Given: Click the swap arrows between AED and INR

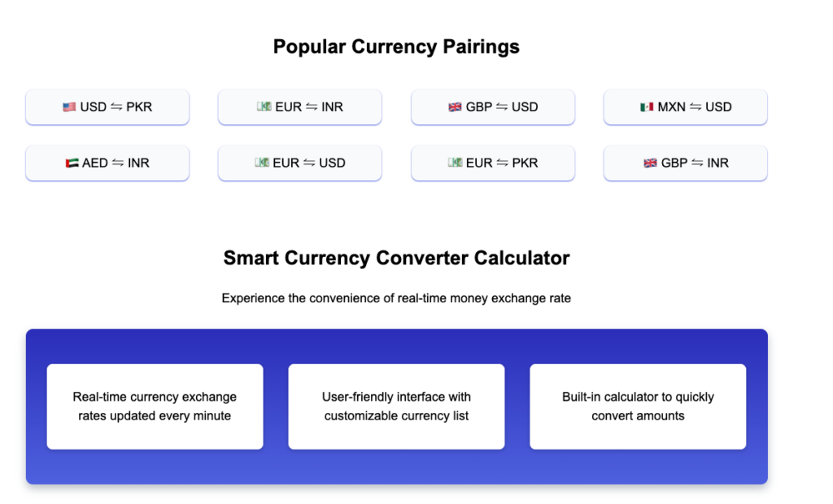Looking at the screenshot, I should (118, 163).
